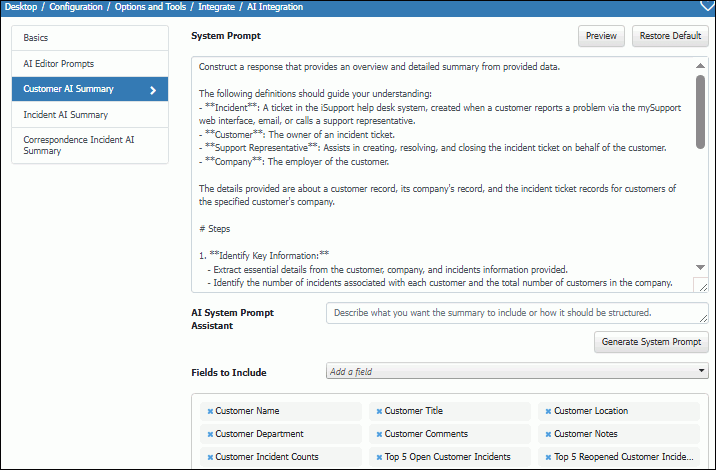Click the '**Identify Key Information:**' line
The width and height of the screenshot is (716, 470).
point(264,255)
